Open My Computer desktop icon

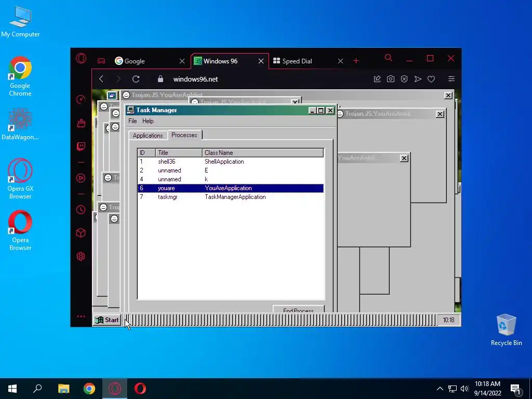pyautogui.click(x=20, y=22)
